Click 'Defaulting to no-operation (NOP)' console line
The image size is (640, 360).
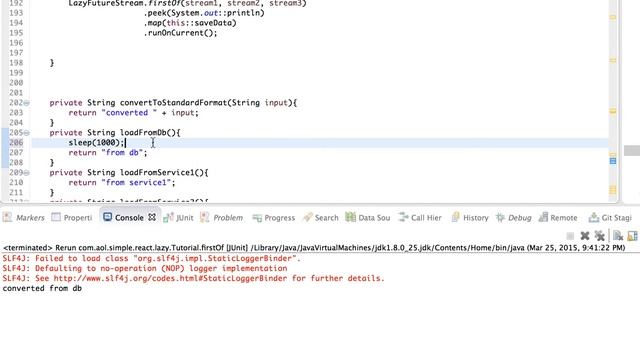[x=145, y=268]
